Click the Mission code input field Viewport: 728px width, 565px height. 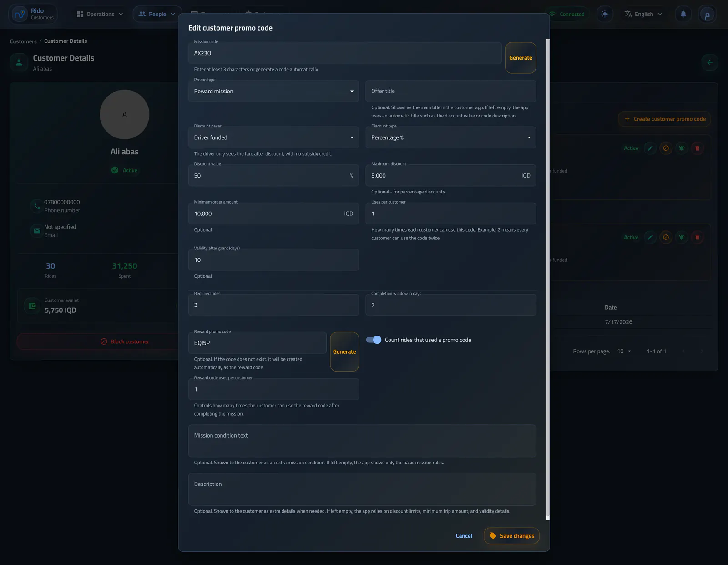tap(345, 53)
